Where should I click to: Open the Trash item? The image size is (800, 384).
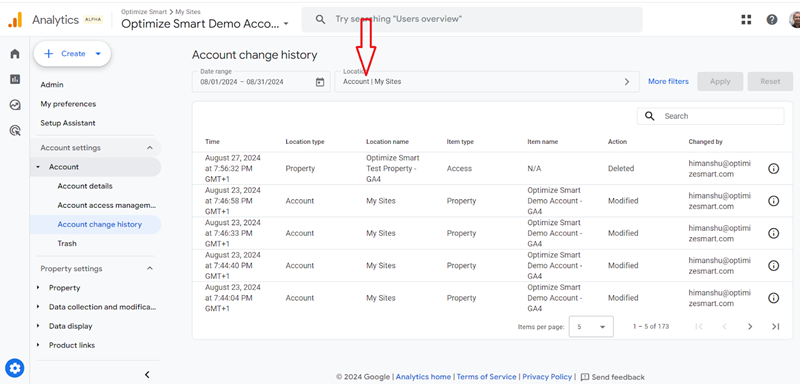point(67,244)
